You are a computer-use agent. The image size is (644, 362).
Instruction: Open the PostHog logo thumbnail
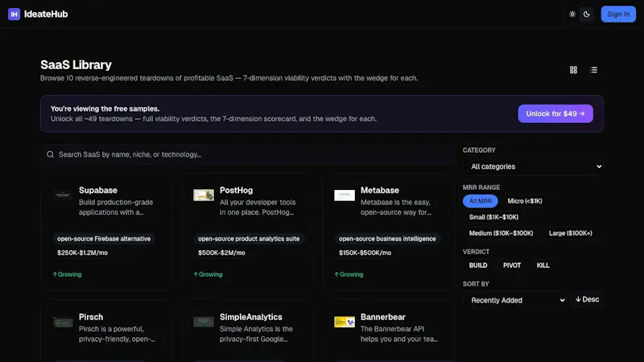[x=204, y=195]
